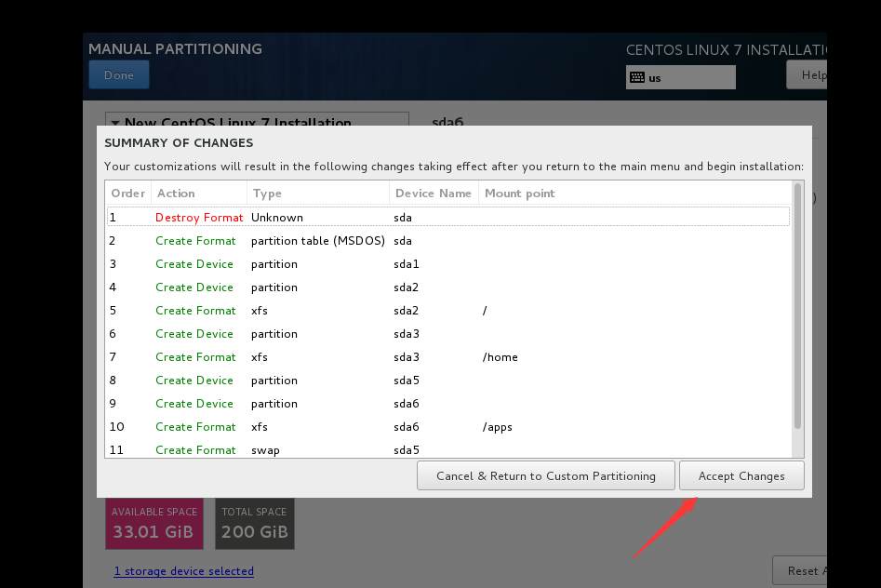Click the /home mount point cell
This screenshot has width=881, height=588.
(501, 357)
